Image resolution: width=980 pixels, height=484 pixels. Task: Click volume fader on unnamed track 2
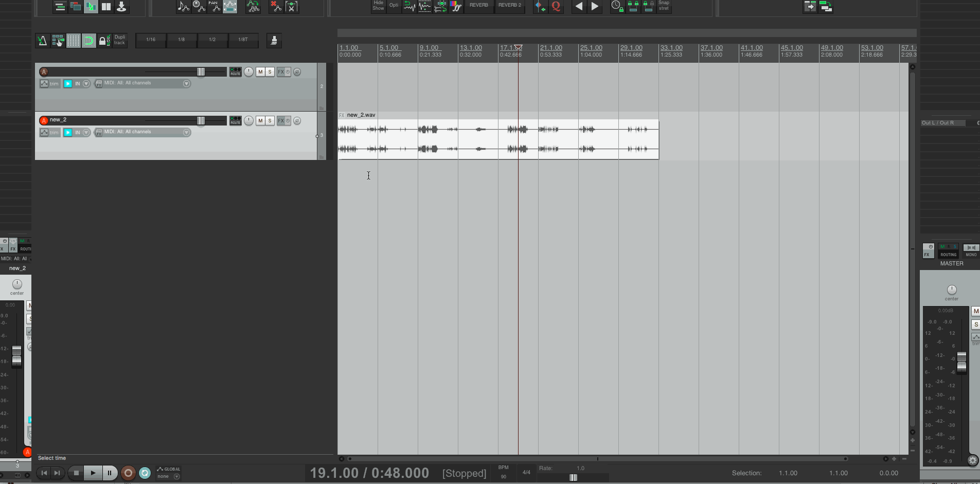coord(201,72)
